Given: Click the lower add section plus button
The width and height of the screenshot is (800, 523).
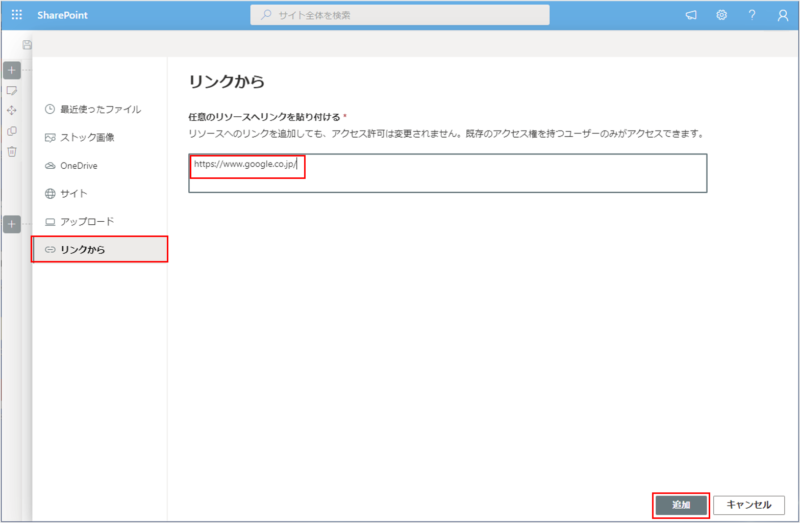Looking at the screenshot, I should (12, 224).
